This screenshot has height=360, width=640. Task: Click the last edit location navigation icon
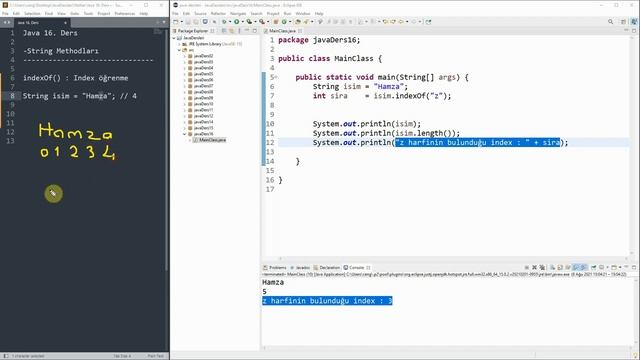[385, 22]
